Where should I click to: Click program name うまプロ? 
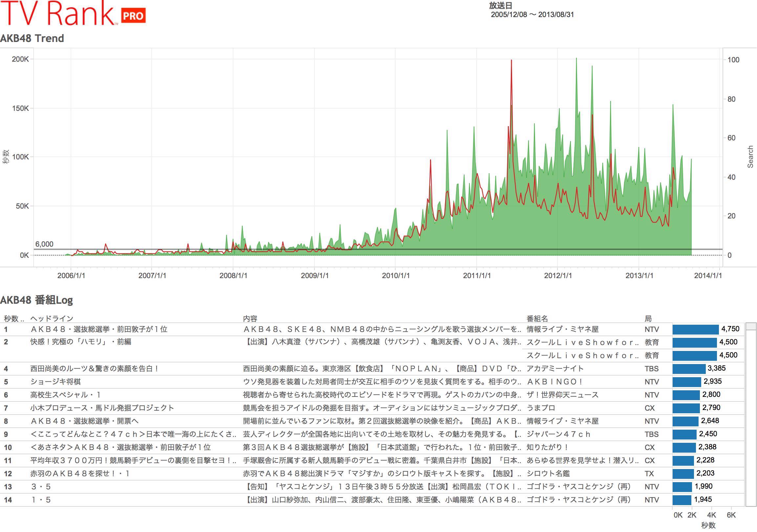541,408
